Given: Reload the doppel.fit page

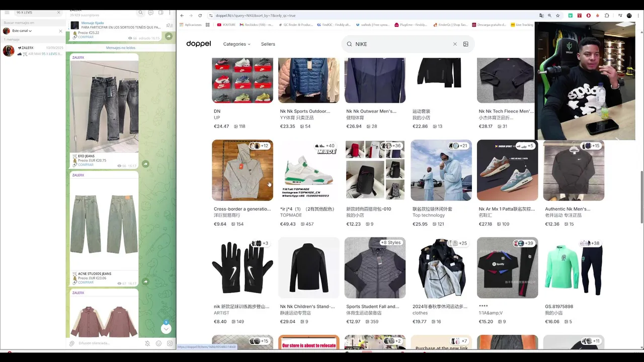Looking at the screenshot, I should [x=200, y=16].
